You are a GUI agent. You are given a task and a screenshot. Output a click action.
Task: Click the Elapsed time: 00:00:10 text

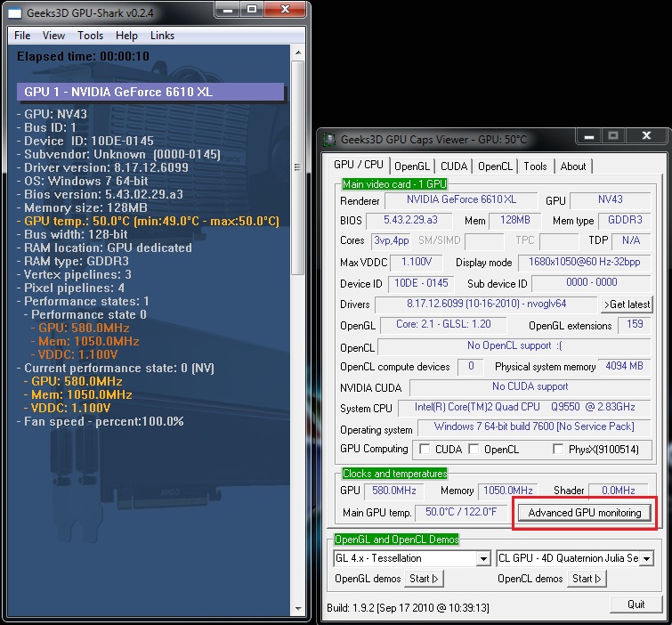point(83,56)
